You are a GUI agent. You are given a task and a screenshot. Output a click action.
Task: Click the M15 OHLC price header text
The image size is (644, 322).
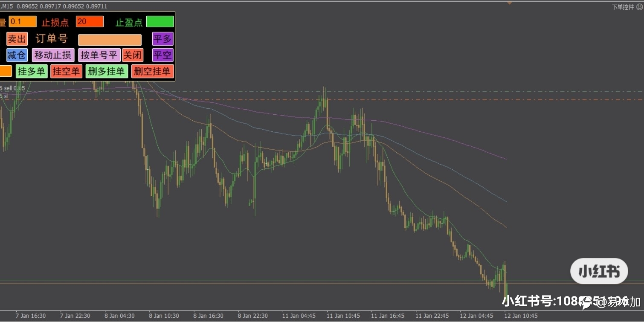point(54,6)
